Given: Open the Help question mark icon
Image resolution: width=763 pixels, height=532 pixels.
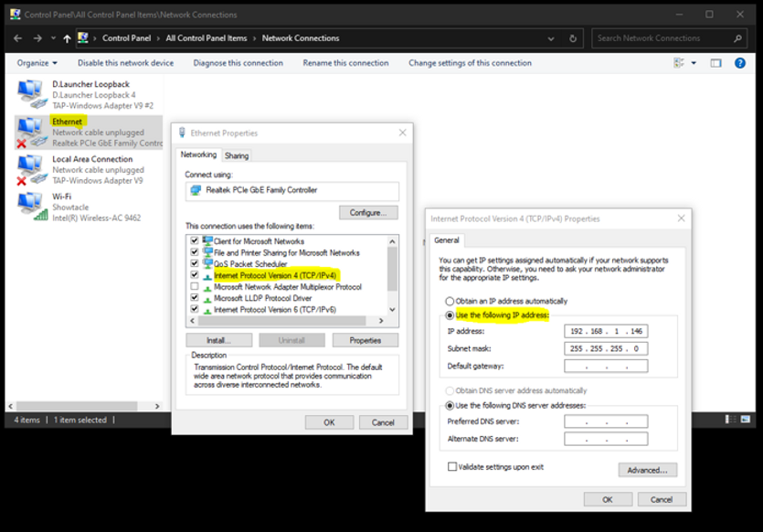Looking at the screenshot, I should [739, 63].
